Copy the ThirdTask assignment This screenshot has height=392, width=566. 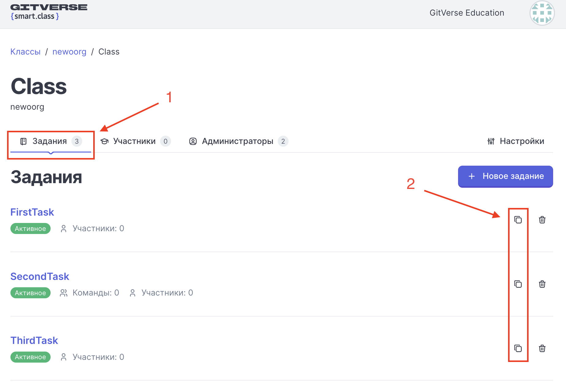click(518, 348)
